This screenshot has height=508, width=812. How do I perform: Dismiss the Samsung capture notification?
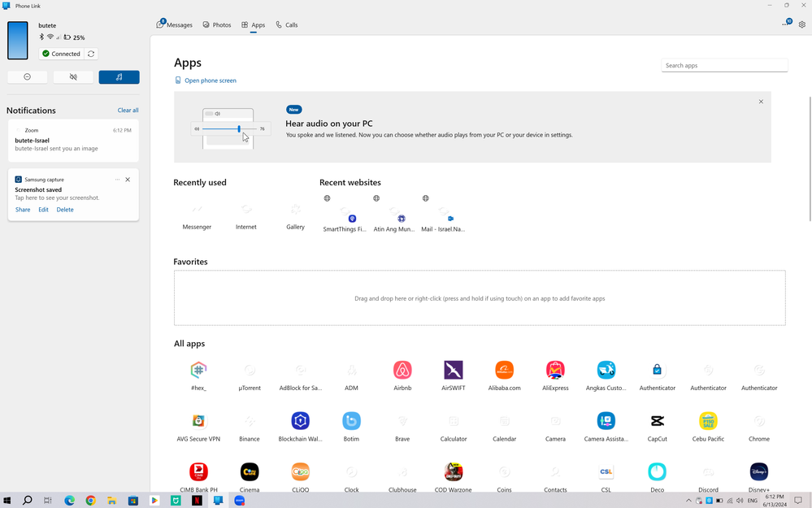click(x=128, y=180)
